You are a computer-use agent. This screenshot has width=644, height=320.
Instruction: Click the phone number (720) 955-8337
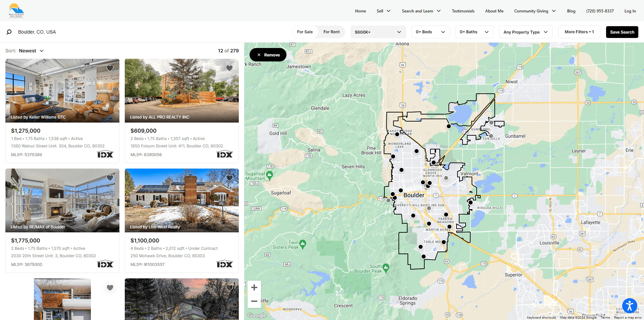click(x=600, y=11)
